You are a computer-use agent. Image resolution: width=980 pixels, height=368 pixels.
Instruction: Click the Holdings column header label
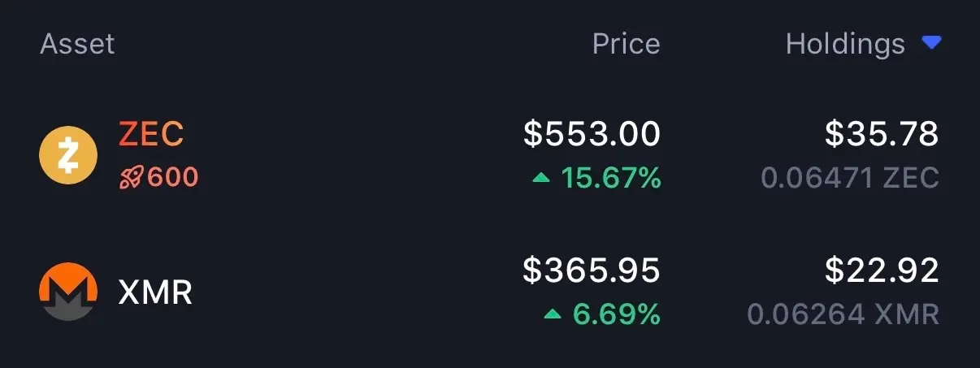tap(845, 44)
